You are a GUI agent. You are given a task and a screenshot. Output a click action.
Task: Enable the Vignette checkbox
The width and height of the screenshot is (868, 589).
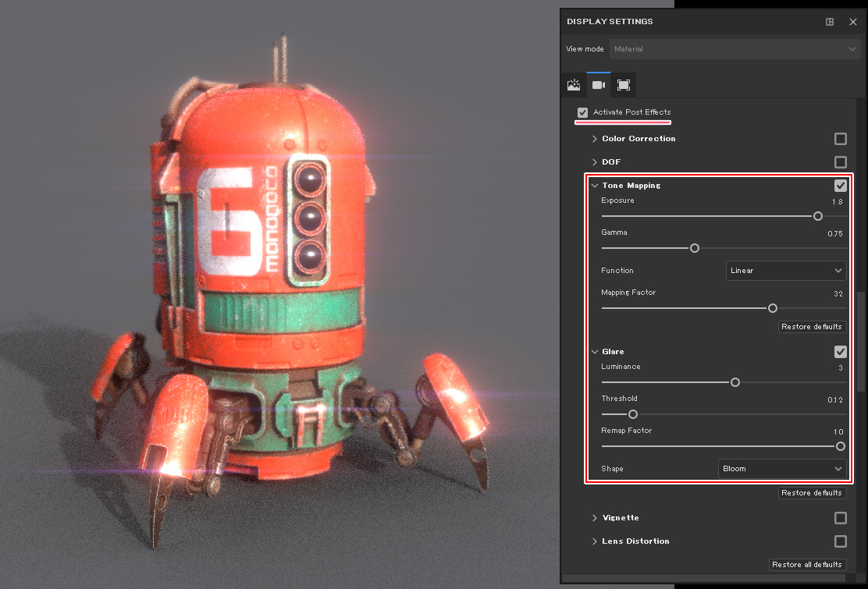point(841,518)
